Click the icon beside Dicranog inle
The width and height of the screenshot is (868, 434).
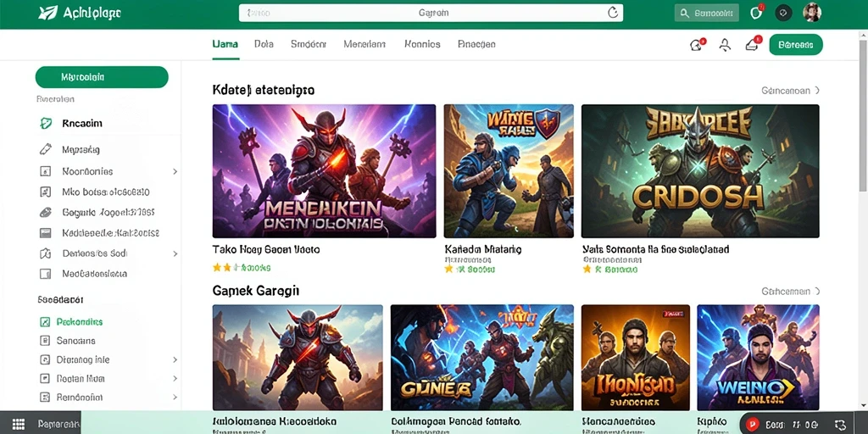(x=46, y=359)
